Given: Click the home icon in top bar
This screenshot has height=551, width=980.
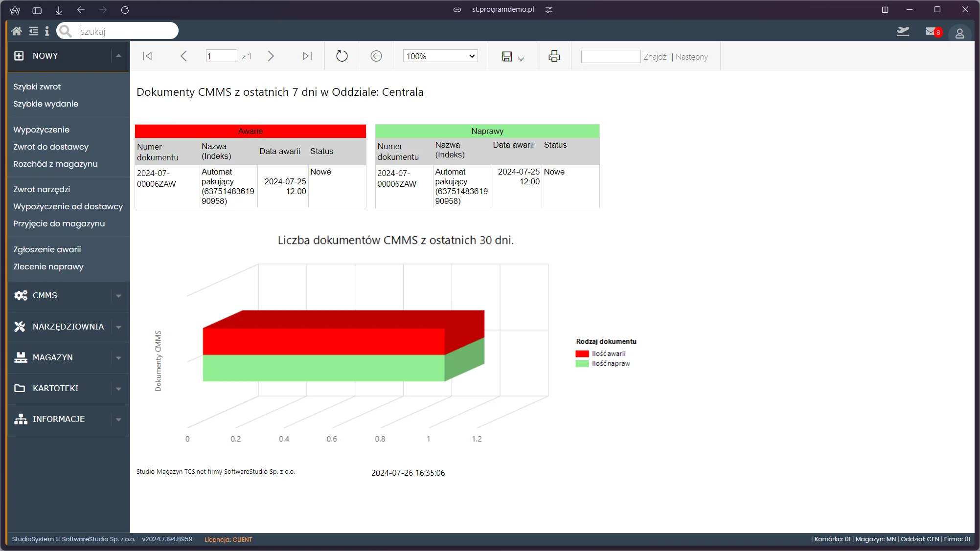Looking at the screenshot, I should [x=16, y=31].
